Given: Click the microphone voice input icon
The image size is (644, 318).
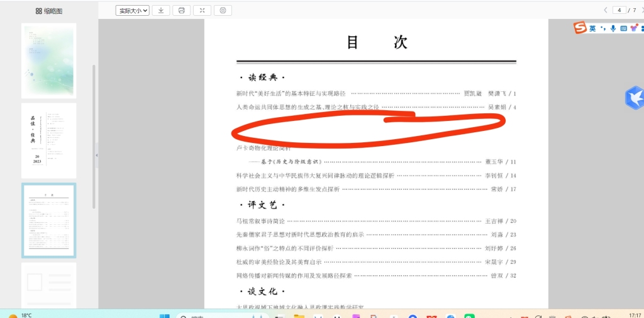Looking at the screenshot, I should (x=613, y=28).
